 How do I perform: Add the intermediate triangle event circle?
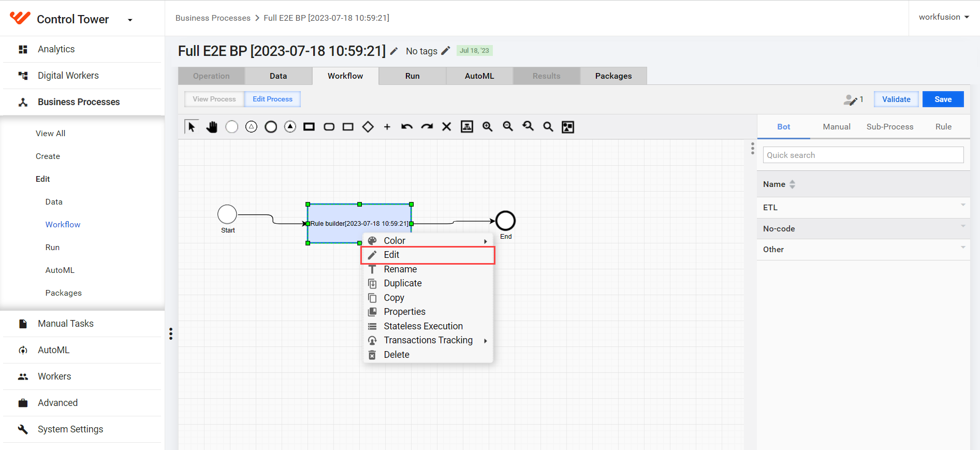[252, 127]
